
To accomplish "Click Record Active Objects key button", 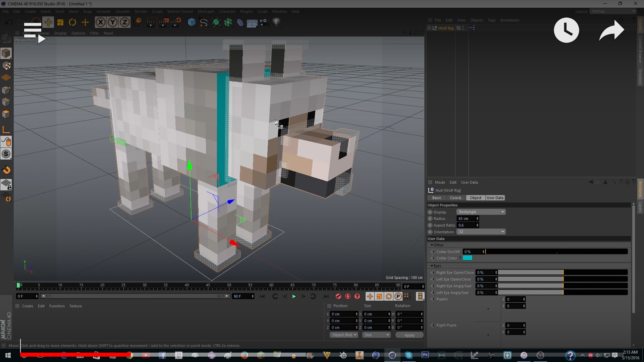I will [x=338, y=296].
